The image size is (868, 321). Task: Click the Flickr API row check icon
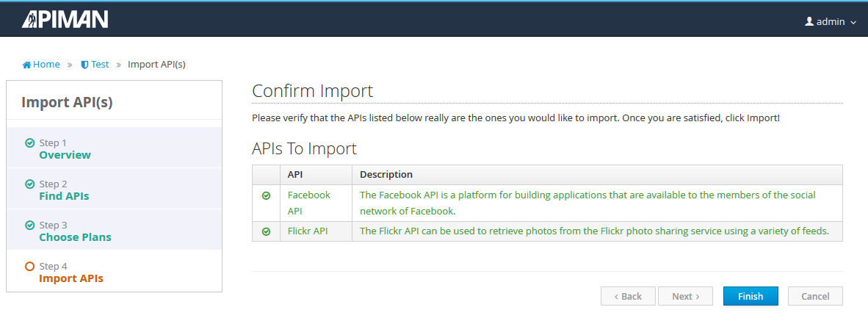point(267,232)
